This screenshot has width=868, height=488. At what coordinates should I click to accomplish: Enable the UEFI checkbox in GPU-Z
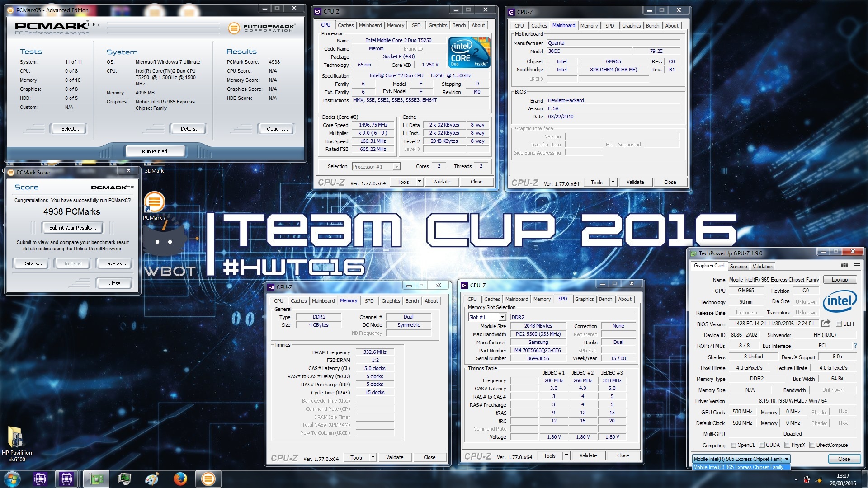(x=839, y=324)
